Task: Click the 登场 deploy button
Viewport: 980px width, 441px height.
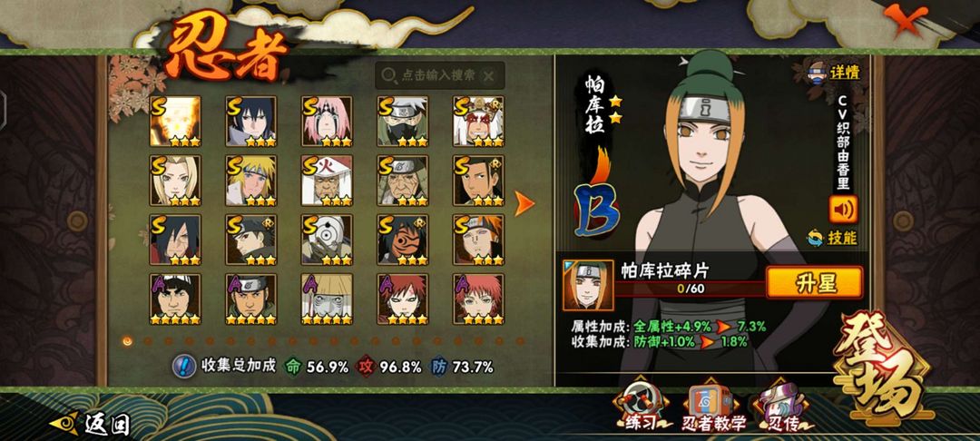Action: (x=883, y=365)
